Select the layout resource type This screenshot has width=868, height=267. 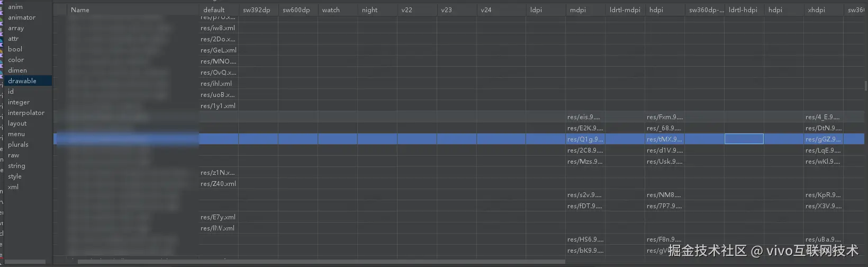point(17,123)
